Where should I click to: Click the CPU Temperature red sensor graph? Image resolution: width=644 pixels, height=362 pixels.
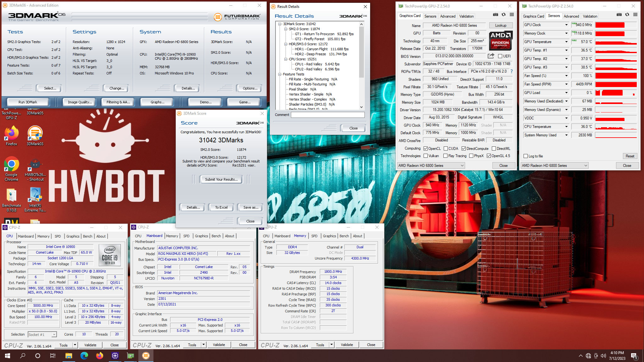(x=616, y=127)
